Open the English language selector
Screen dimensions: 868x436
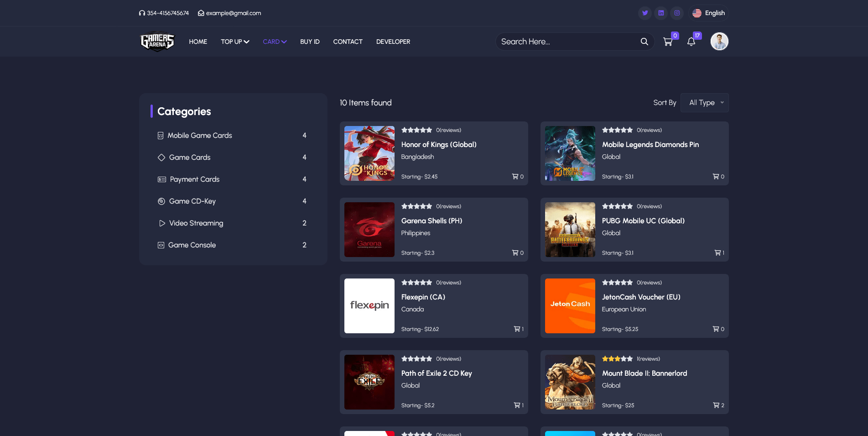tap(709, 13)
